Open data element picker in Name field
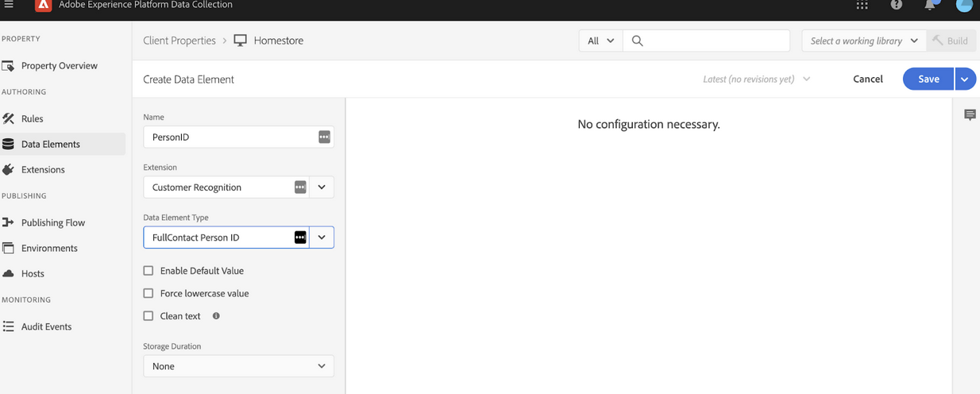This screenshot has width=980, height=394. [324, 137]
